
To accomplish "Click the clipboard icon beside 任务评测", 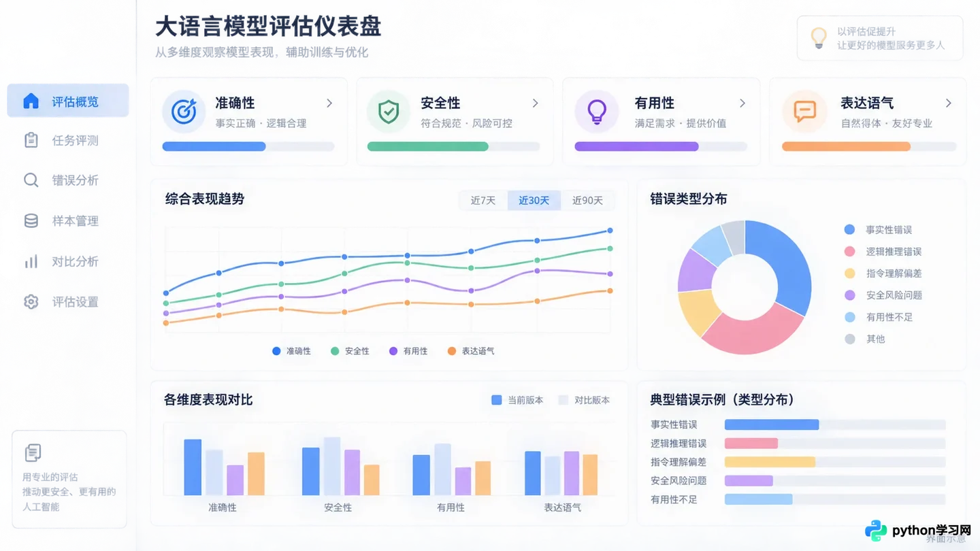I will [31, 140].
